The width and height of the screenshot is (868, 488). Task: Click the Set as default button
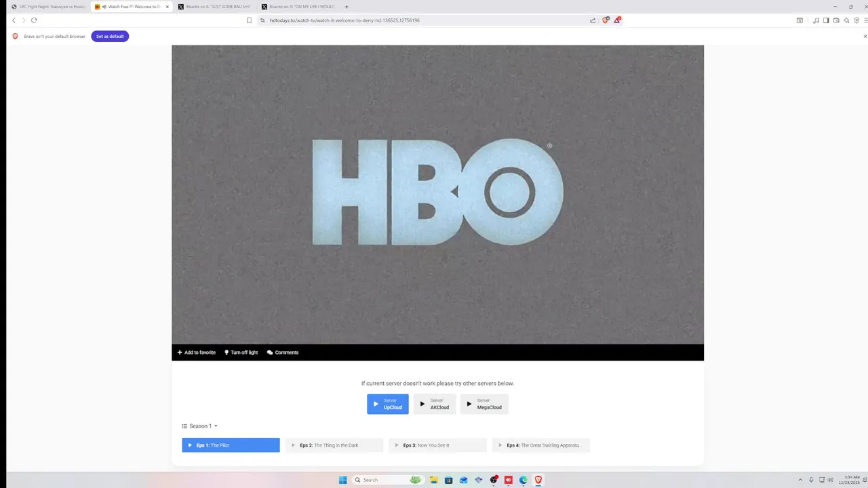click(110, 36)
